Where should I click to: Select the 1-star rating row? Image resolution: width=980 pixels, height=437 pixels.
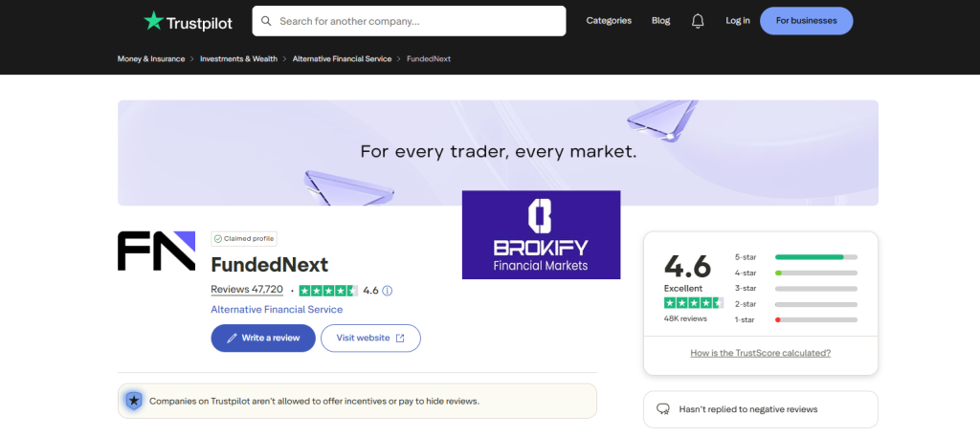tap(795, 319)
